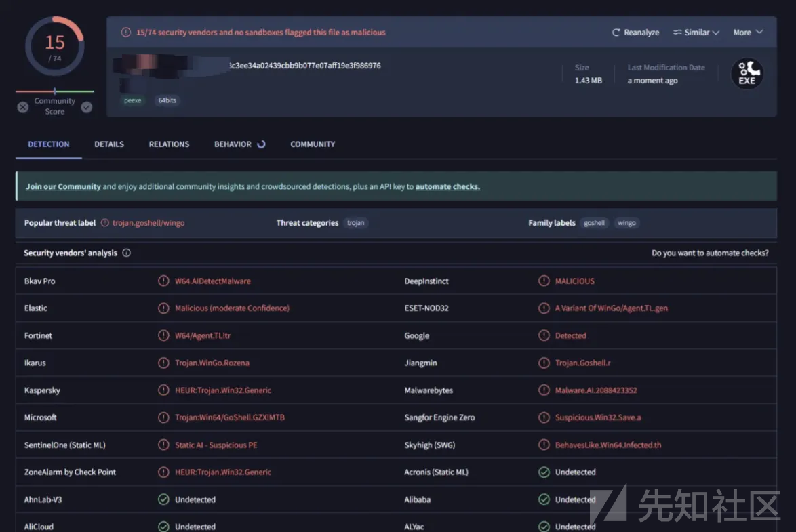
Task: Expand the More menu
Action: click(x=748, y=33)
